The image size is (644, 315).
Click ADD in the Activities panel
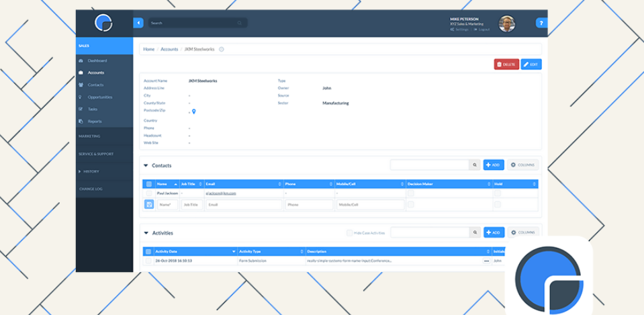(494, 232)
